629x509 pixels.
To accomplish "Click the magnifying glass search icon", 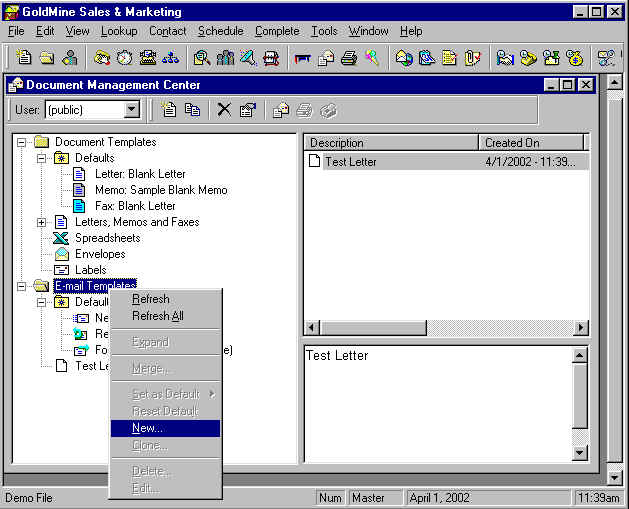I will tap(202, 58).
